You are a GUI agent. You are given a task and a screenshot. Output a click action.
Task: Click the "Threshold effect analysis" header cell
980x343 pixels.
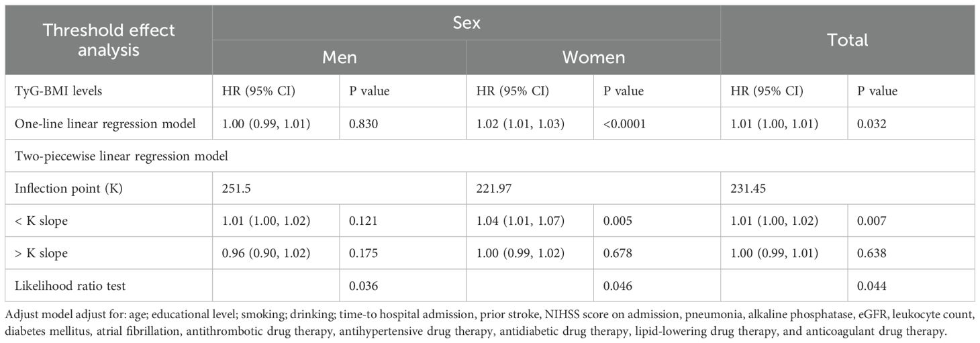pyautogui.click(x=109, y=40)
